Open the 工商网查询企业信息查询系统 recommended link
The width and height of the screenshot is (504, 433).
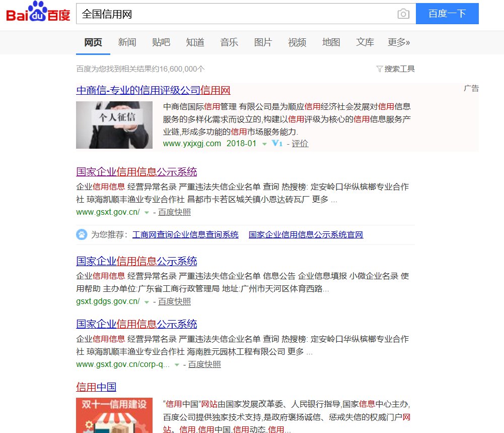pyautogui.click(x=185, y=235)
